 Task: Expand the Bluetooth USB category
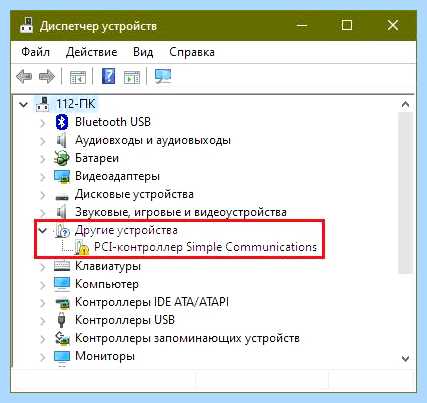pos(42,123)
